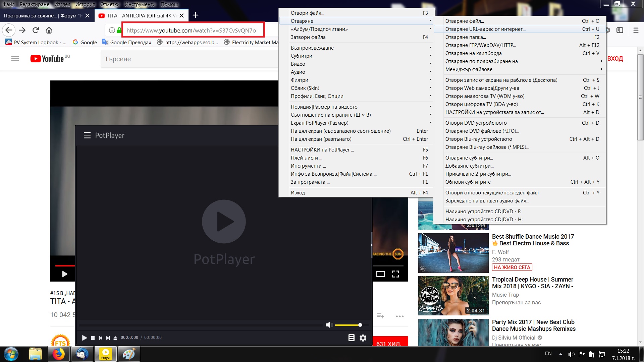
Task: Mute PotPlayer via the speaker icon
Action: coord(329,325)
